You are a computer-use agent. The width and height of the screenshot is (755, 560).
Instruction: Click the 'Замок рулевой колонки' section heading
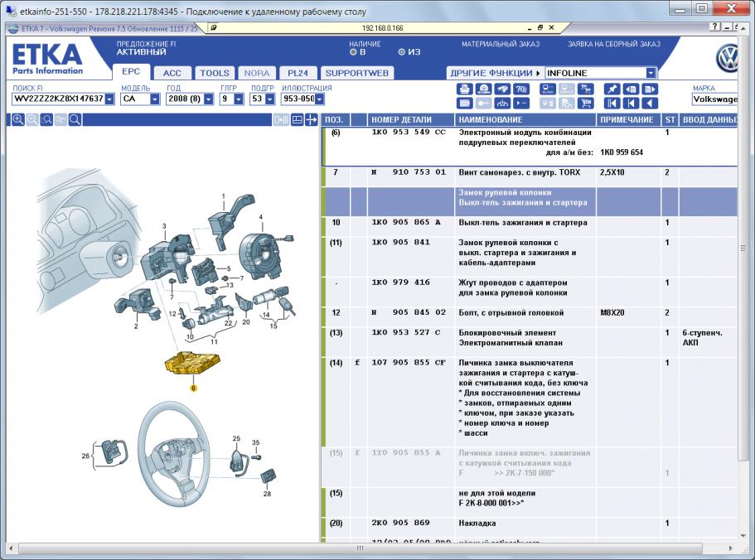(x=505, y=192)
